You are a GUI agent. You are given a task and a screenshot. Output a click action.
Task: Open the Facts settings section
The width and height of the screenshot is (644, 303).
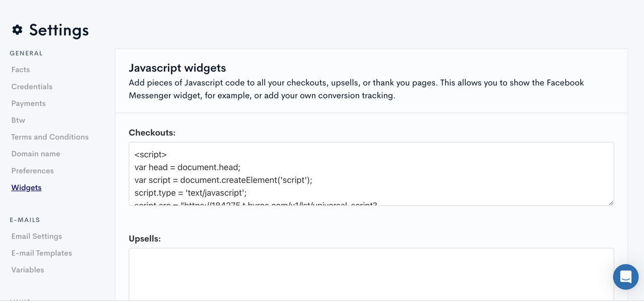(20, 69)
